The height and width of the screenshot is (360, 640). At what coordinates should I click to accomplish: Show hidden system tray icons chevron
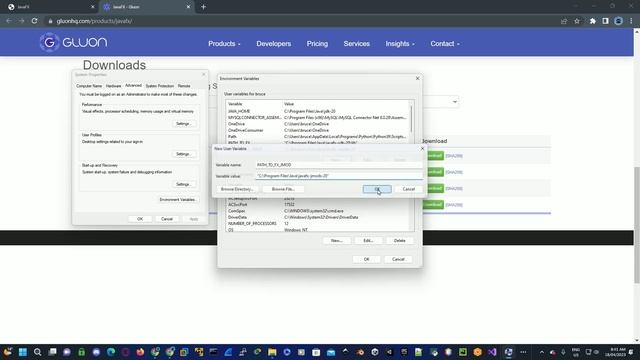point(542,352)
